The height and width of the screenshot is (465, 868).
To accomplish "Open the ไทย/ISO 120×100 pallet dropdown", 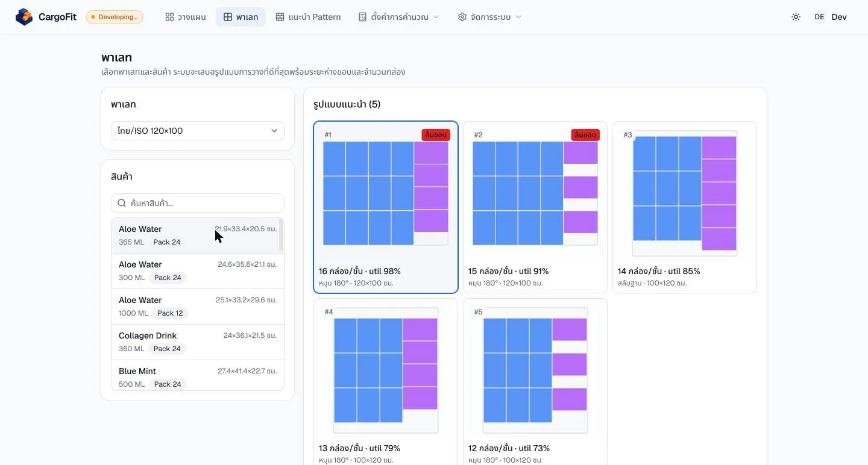I will tap(198, 131).
